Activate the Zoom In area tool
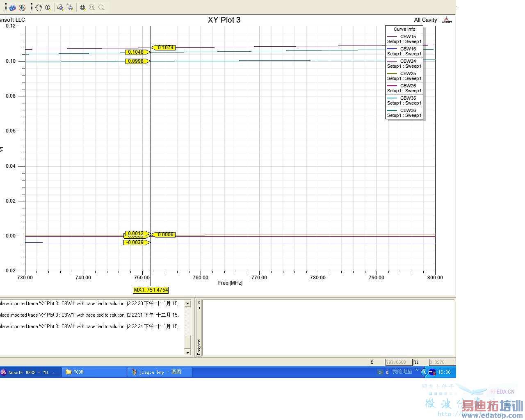 pyautogui.click(x=60, y=7)
